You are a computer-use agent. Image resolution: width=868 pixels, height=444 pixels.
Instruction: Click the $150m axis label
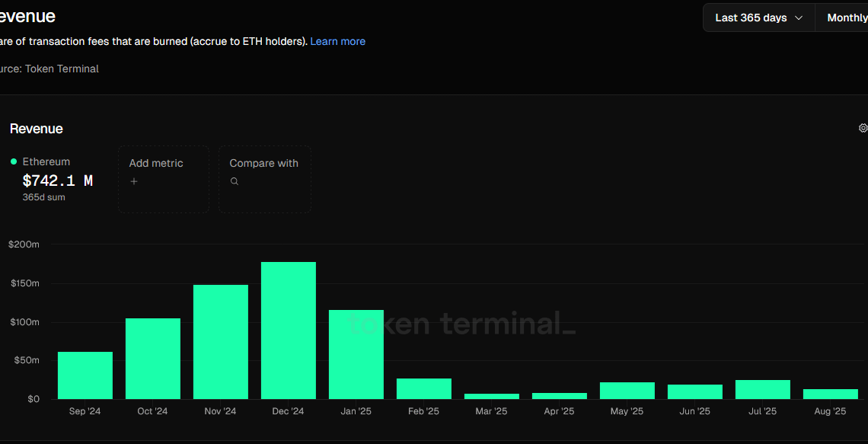point(24,283)
